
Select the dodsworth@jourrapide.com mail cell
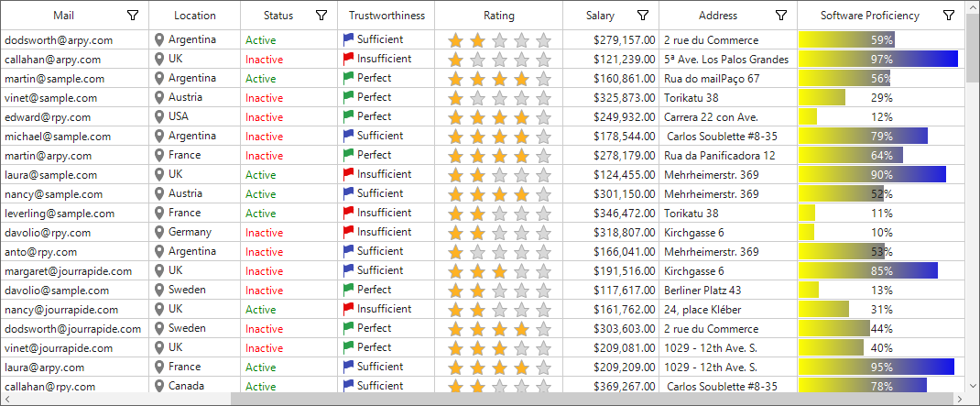click(x=75, y=328)
